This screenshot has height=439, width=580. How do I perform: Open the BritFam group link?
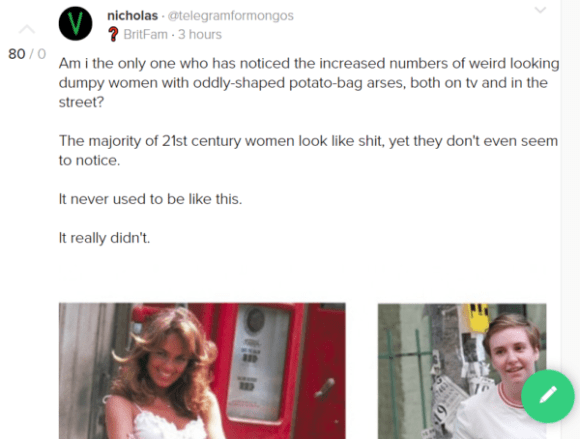[x=145, y=34]
